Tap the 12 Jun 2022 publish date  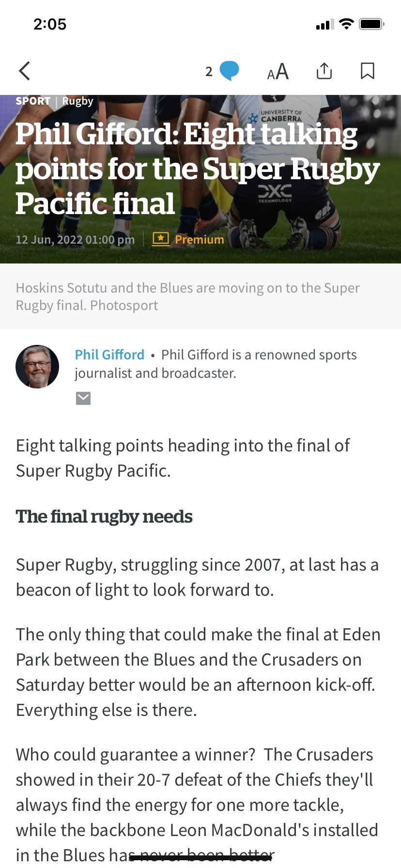75,240
